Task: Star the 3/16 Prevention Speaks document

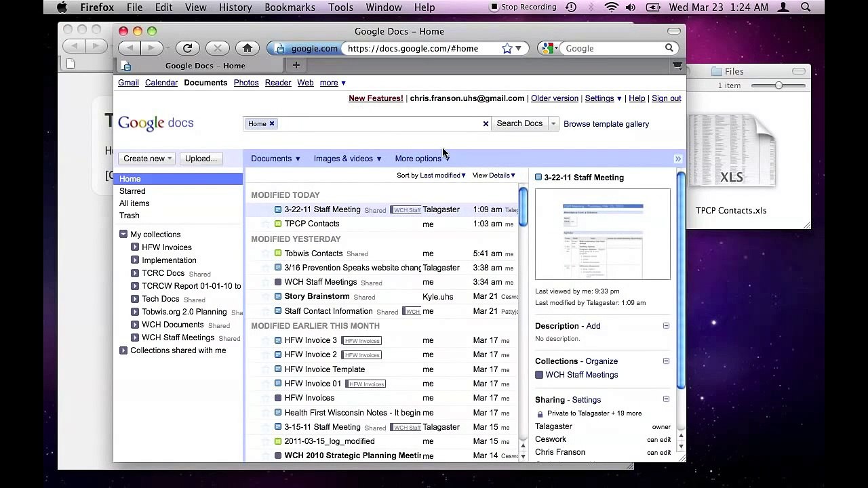Action: (x=266, y=268)
